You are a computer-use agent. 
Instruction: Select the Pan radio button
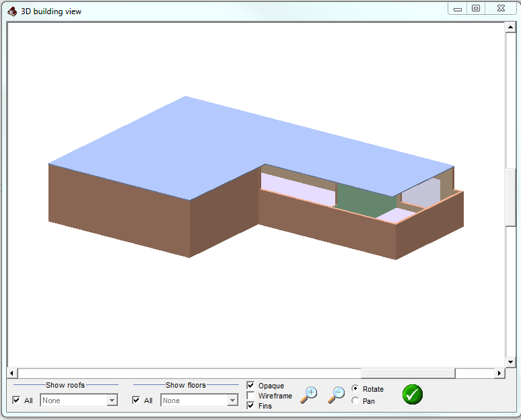(355, 400)
